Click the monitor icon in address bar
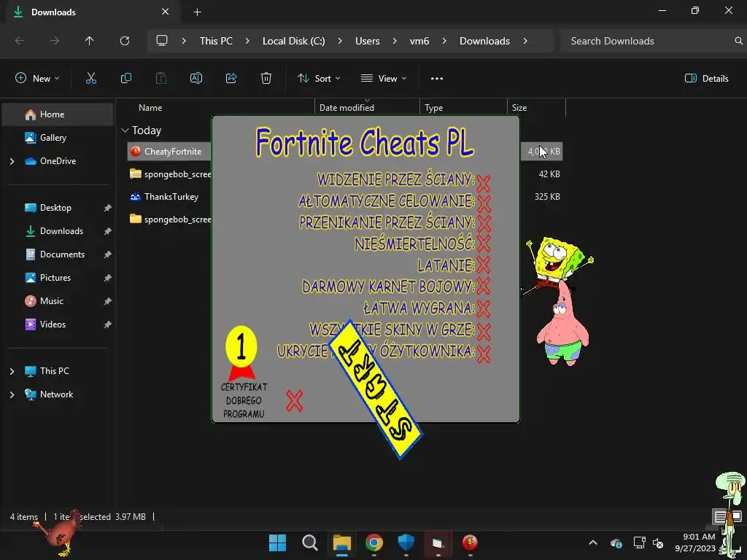The width and height of the screenshot is (747, 560). tap(162, 41)
